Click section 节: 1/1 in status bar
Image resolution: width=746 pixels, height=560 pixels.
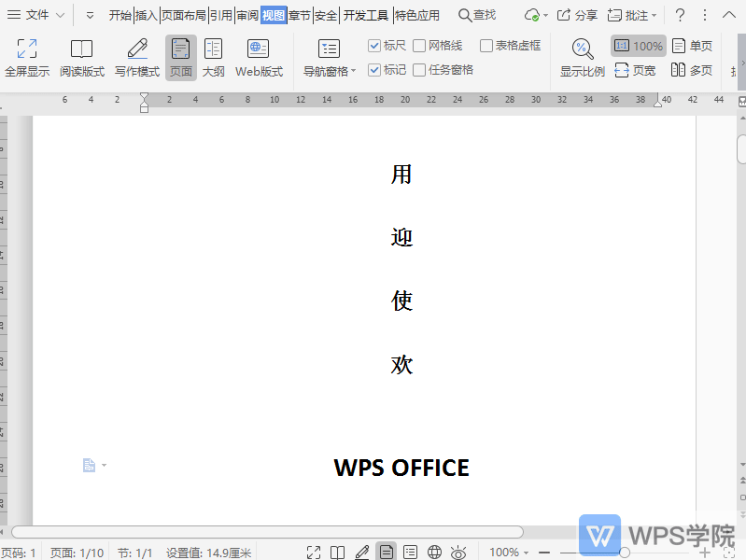point(134,553)
